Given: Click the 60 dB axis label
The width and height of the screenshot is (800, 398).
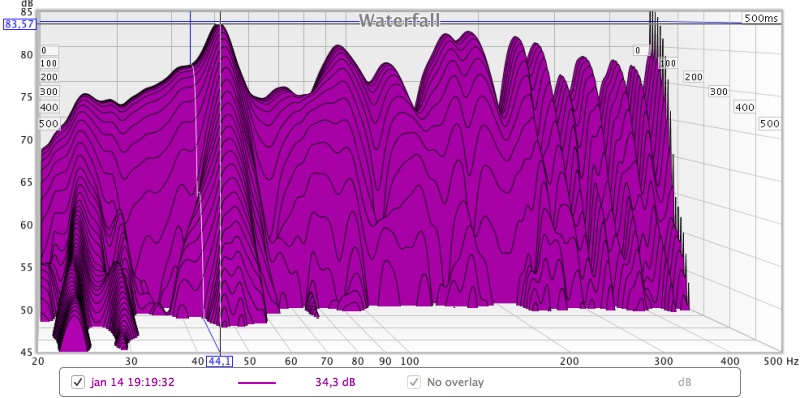Looking at the screenshot, I should pos(28,225).
